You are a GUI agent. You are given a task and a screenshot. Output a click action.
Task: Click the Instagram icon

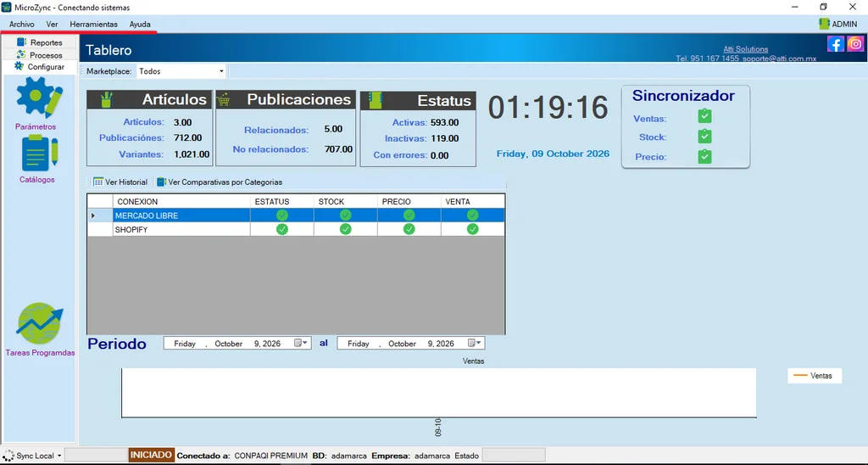854,44
